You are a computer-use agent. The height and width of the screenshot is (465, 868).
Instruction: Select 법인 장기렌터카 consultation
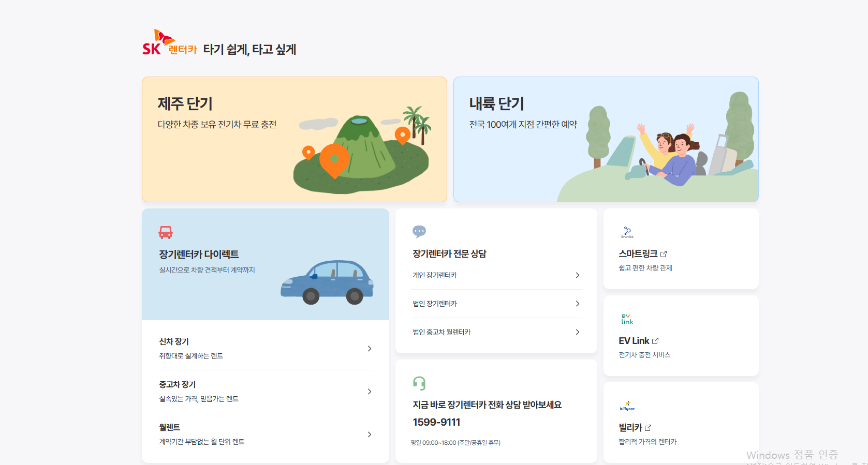[x=496, y=304]
